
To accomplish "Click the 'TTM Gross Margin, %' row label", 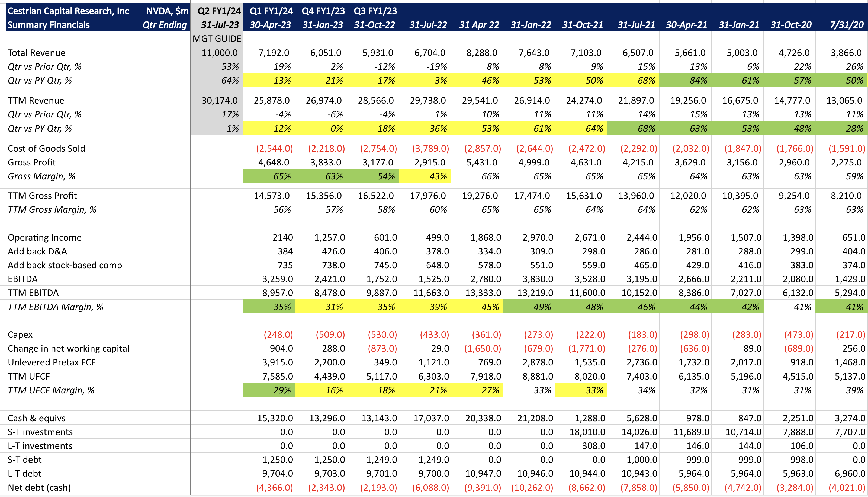I will tap(52, 210).
